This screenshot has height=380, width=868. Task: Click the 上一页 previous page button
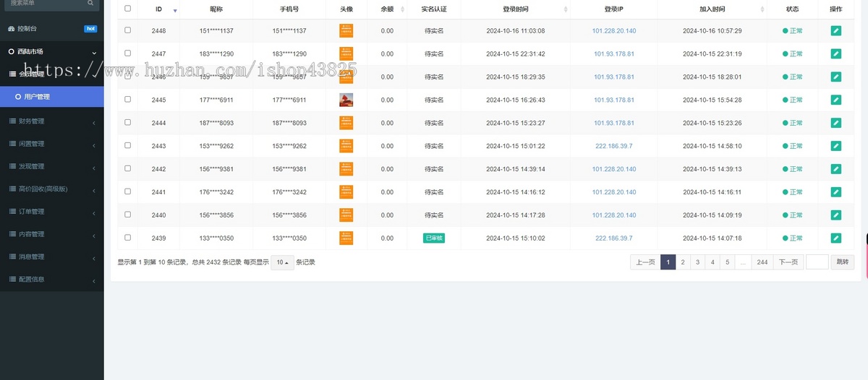(x=645, y=262)
